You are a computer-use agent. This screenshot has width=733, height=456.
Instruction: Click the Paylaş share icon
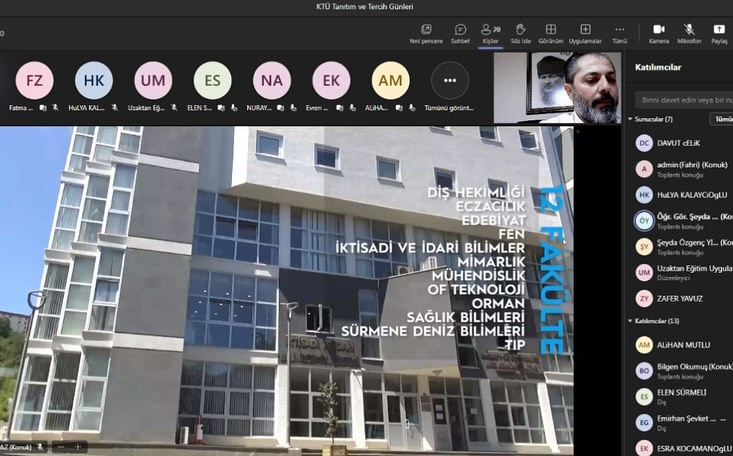tap(719, 33)
